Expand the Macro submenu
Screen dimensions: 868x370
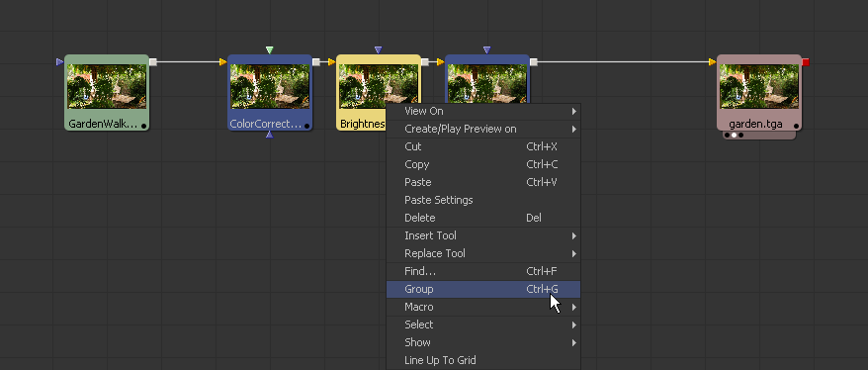pos(483,307)
